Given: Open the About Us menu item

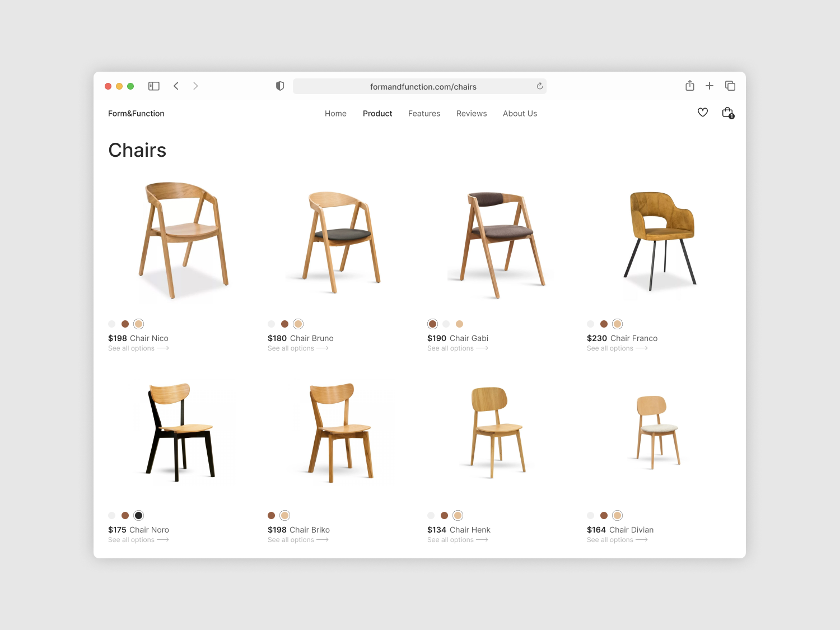Looking at the screenshot, I should point(520,114).
